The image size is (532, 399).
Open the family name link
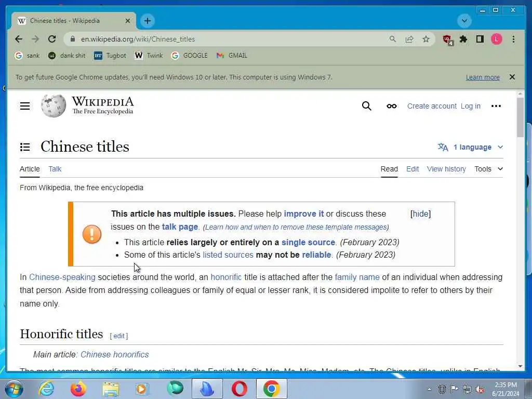[x=357, y=277]
